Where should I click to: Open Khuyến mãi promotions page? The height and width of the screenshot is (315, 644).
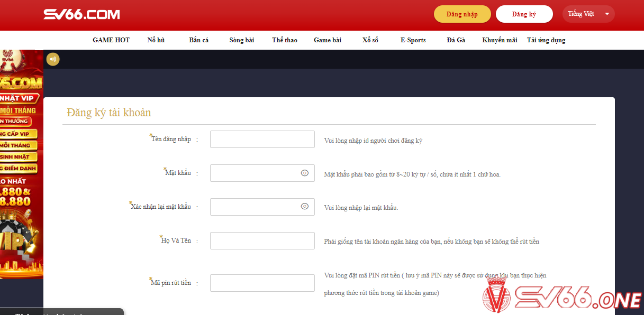(500, 40)
